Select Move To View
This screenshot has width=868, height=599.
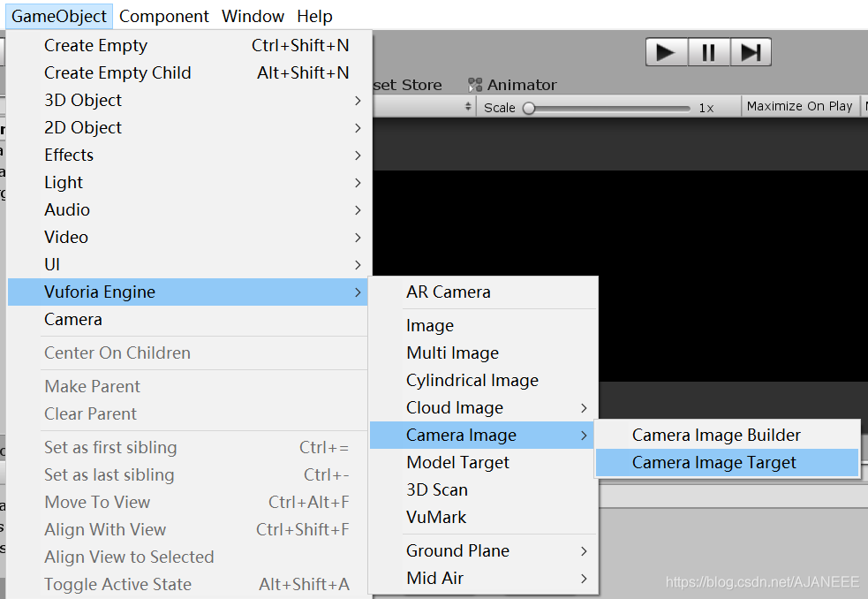pos(188,502)
